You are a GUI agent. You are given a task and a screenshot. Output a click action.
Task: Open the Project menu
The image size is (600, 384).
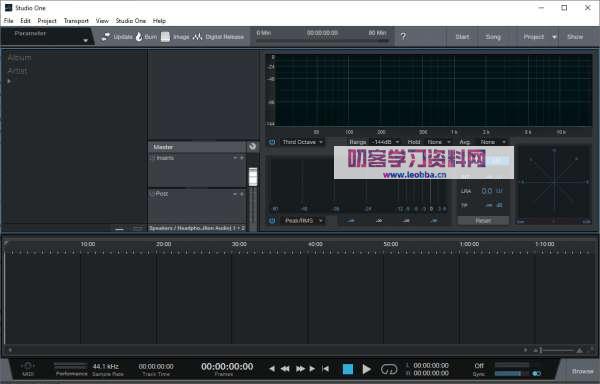(47, 21)
